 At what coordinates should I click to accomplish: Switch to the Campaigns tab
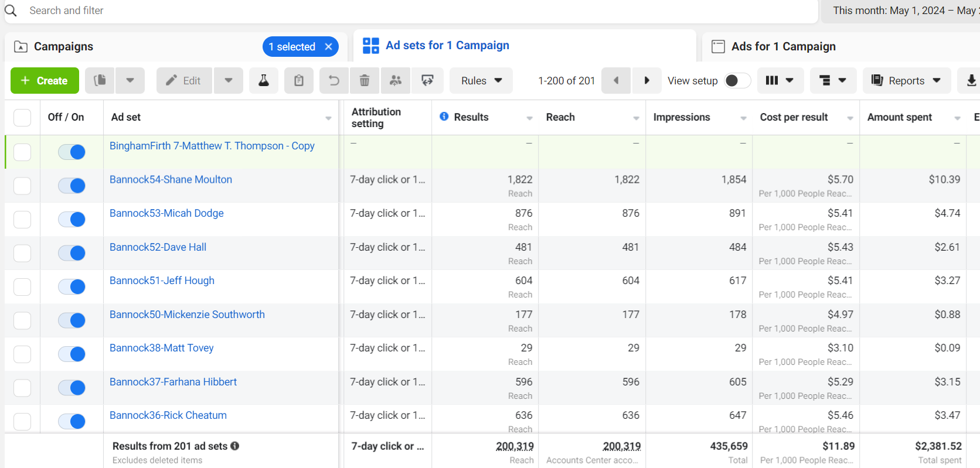(x=64, y=46)
